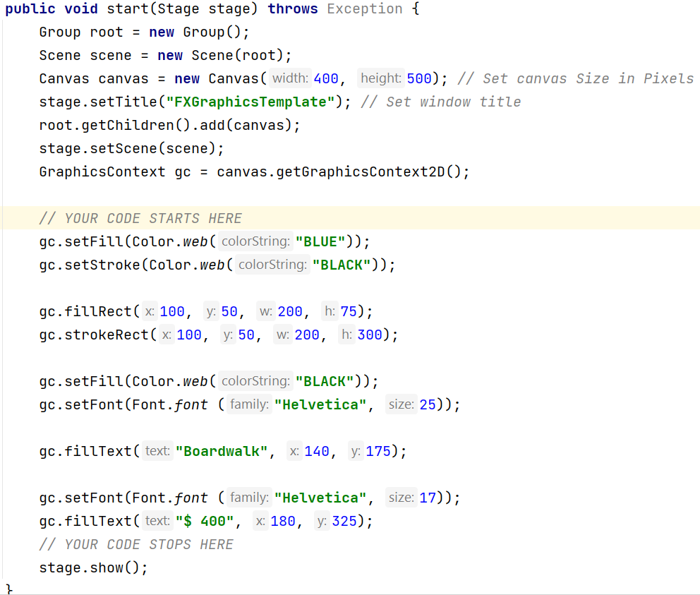
Task: Click the strokeRect width value 200
Action: tap(307, 335)
